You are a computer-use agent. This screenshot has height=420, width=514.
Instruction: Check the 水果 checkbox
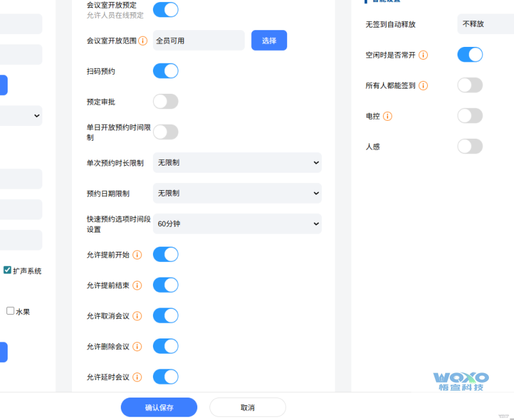(11, 310)
